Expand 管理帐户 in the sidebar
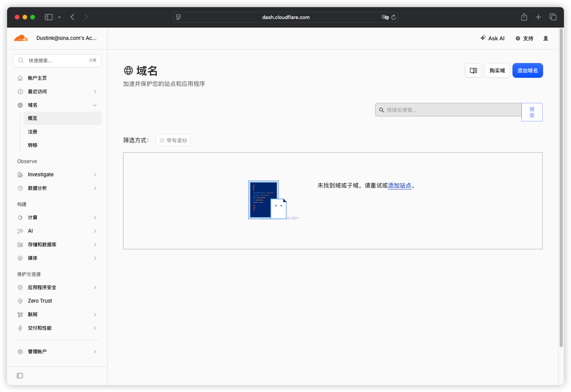 tap(57, 352)
